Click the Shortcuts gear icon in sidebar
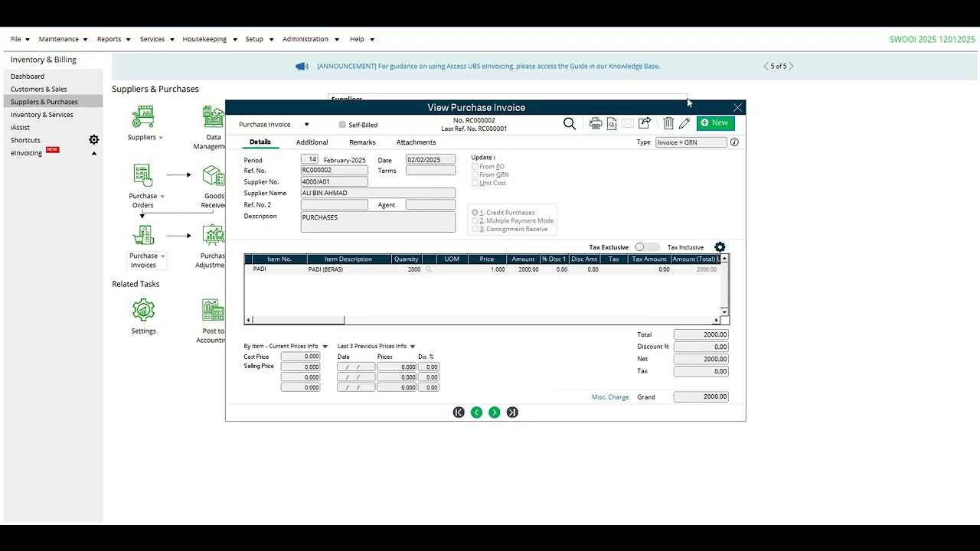Screen dimensions: 980x551 point(93,140)
